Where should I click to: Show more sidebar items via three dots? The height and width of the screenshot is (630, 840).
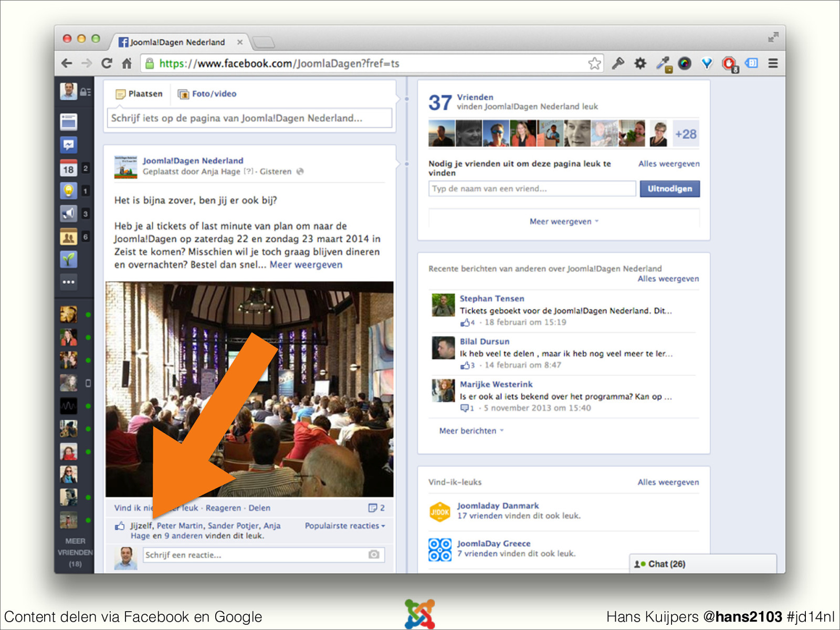pyautogui.click(x=68, y=282)
